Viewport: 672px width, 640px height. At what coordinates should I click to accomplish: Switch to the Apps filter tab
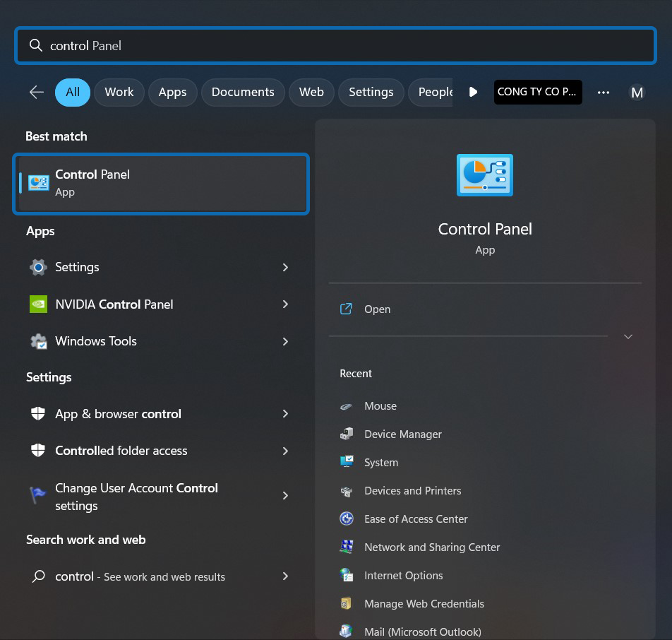point(172,93)
